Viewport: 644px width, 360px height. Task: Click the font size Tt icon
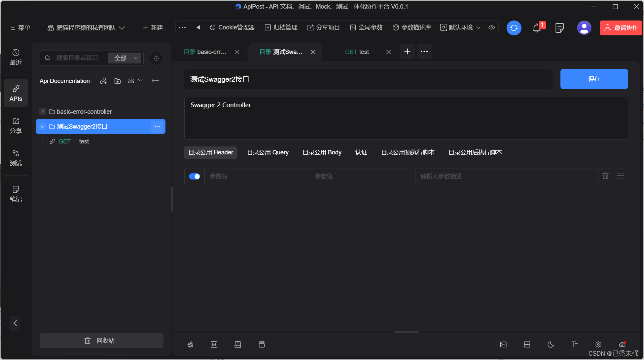point(575,344)
